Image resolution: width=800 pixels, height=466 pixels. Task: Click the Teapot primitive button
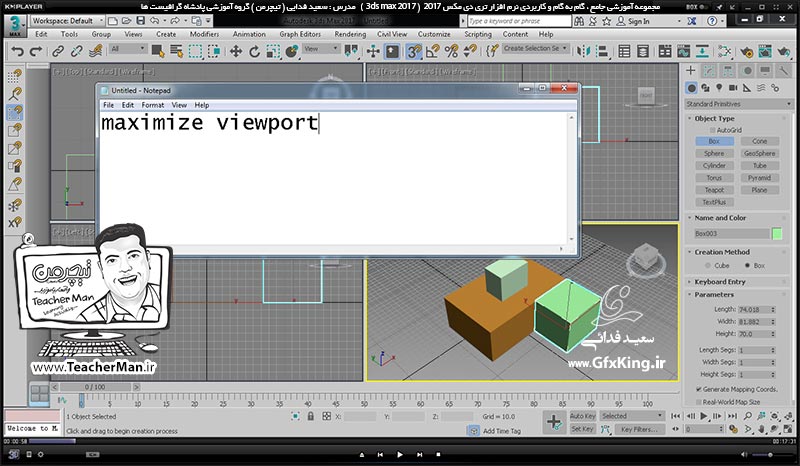tap(714, 190)
